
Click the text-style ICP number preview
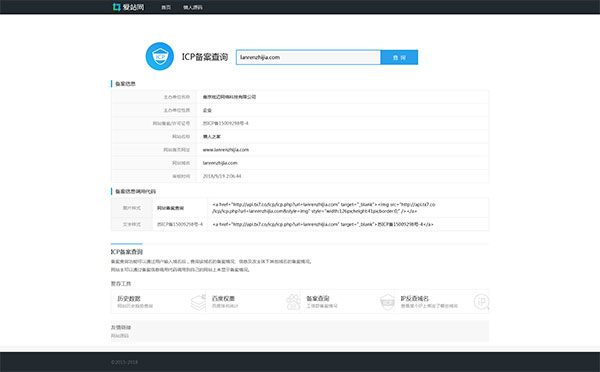tap(180, 224)
